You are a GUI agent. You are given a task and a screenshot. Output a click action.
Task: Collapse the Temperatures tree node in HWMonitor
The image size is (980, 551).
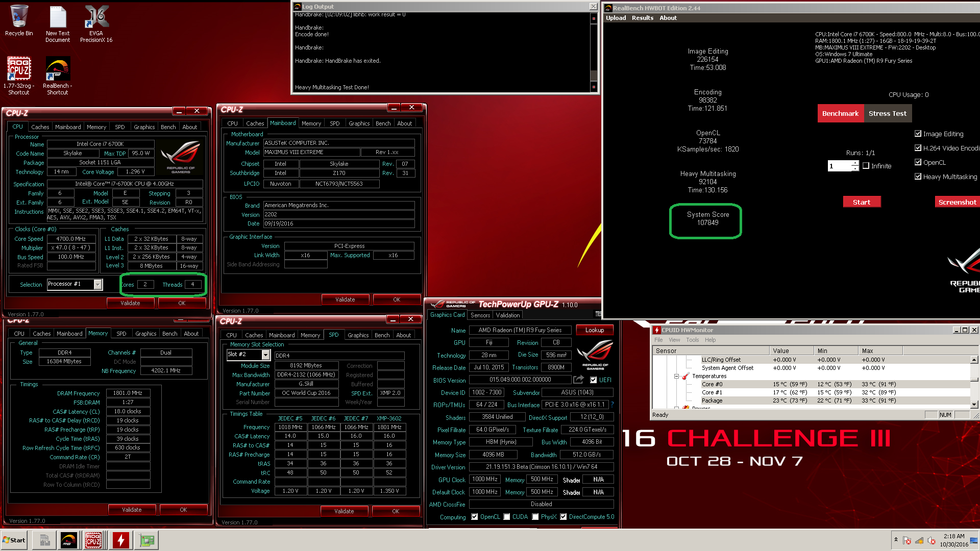coord(676,376)
